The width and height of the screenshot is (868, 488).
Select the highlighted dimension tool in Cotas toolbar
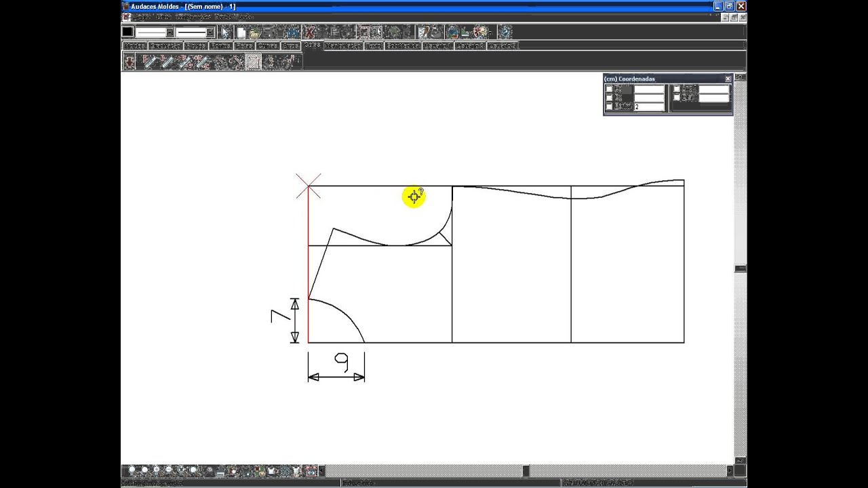[x=253, y=62]
